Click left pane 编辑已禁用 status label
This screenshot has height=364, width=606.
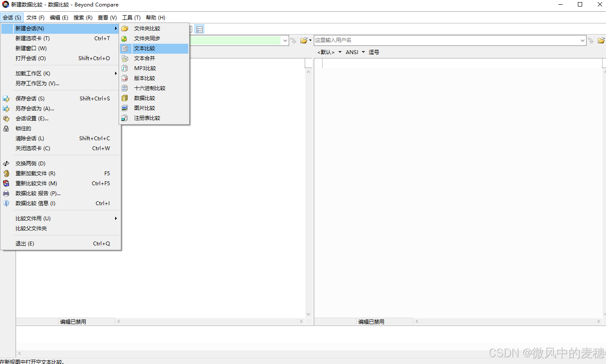tap(73, 322)
